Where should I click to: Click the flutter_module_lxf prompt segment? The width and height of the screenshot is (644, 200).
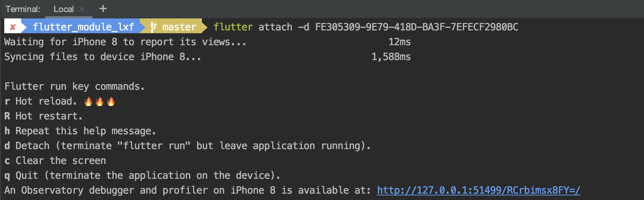click(x=83, y=27)
